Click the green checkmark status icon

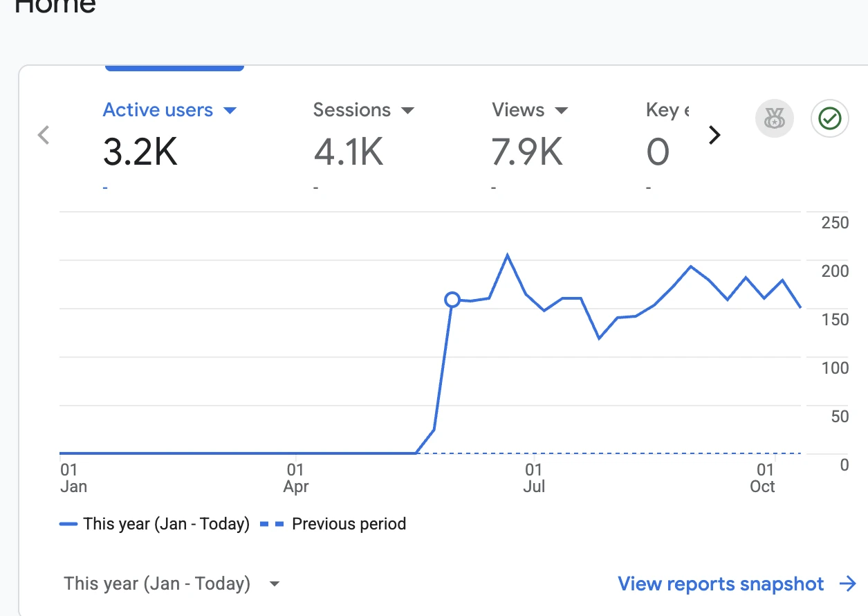tap(829, 119)
